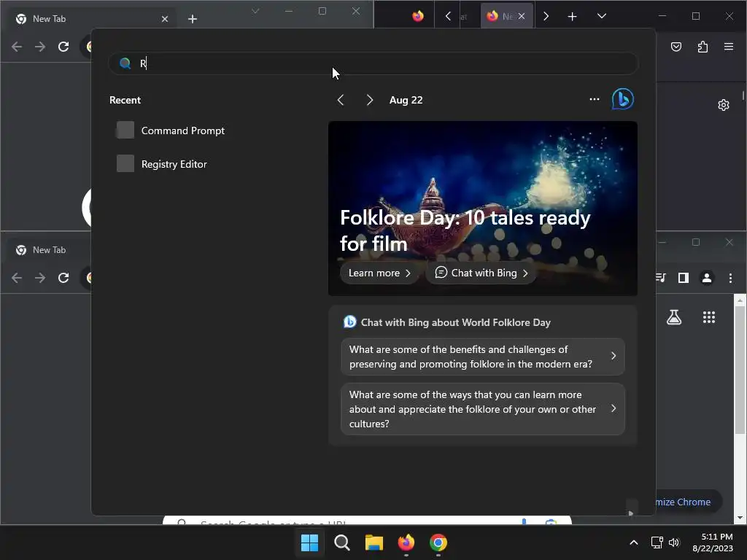
Task: Select New Tab in bottom Chrome window
Action: click(x=50, y=250)
